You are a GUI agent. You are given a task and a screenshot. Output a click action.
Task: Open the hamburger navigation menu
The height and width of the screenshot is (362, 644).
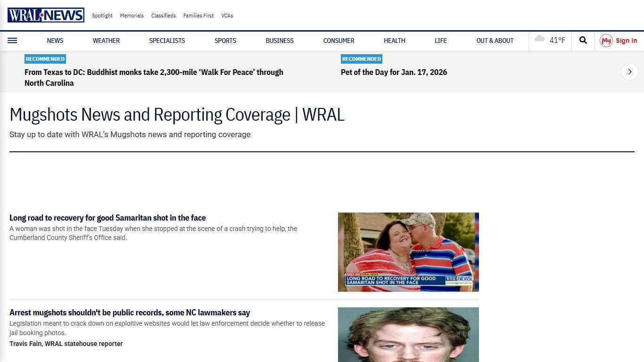(12, 41)
